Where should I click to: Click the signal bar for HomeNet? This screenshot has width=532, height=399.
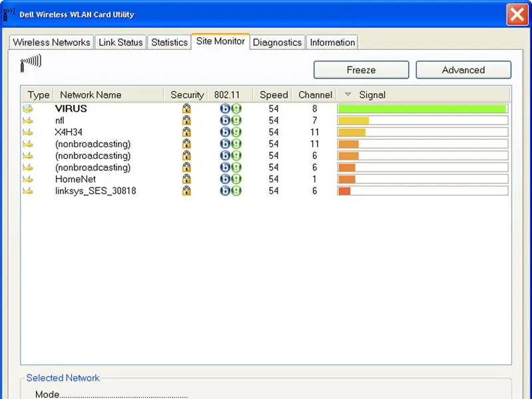click(x=346, y=179)
